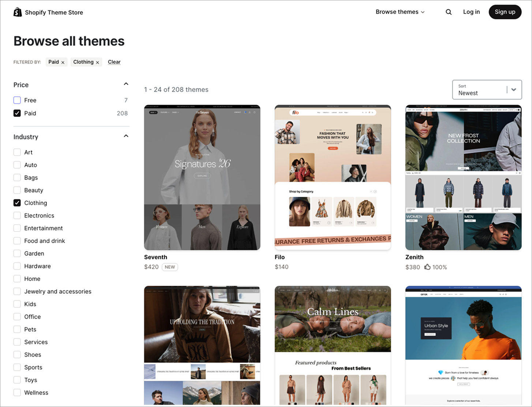Collapse the Price filter section
This screenshot has width=532, height=407.
coord(126,84)
